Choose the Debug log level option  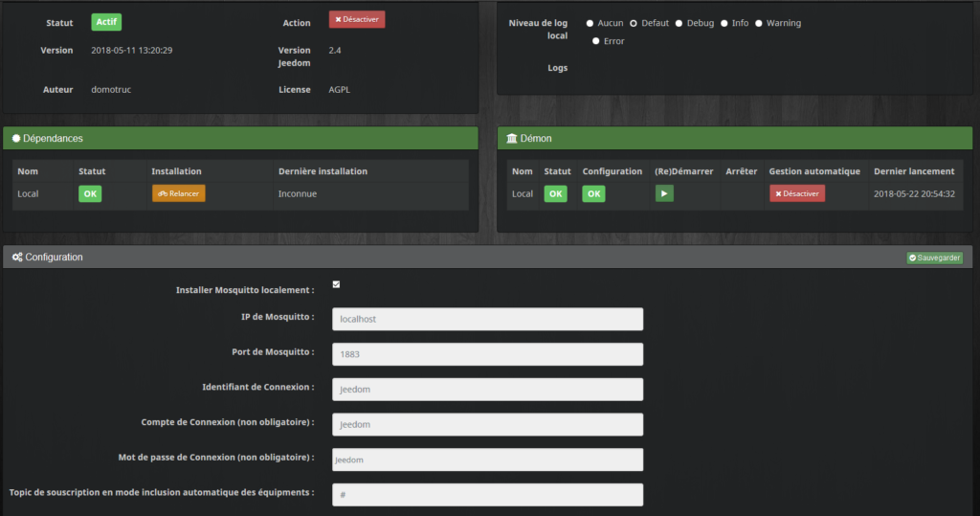pos(679,23)
